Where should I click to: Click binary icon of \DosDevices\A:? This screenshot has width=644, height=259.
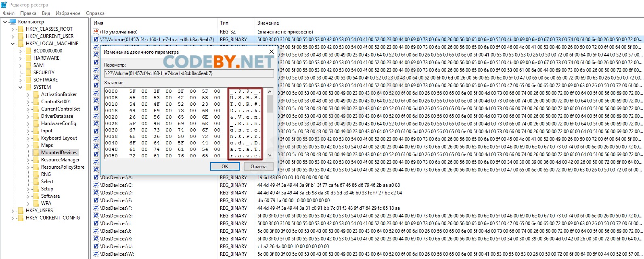[96, 178]
